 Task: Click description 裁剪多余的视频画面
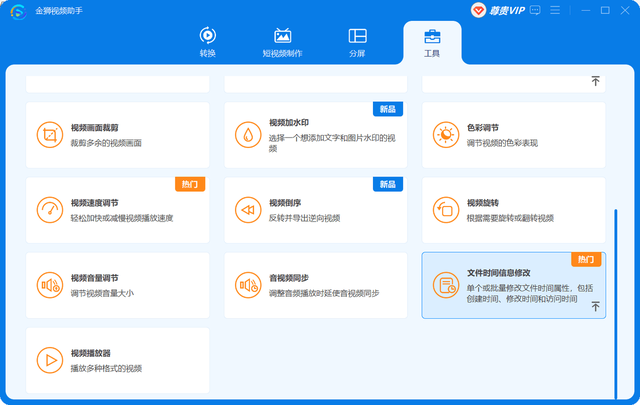pos(106,143)
